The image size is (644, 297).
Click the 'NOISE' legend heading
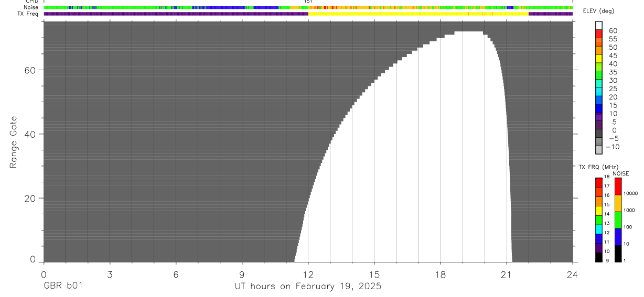(621, 173)
